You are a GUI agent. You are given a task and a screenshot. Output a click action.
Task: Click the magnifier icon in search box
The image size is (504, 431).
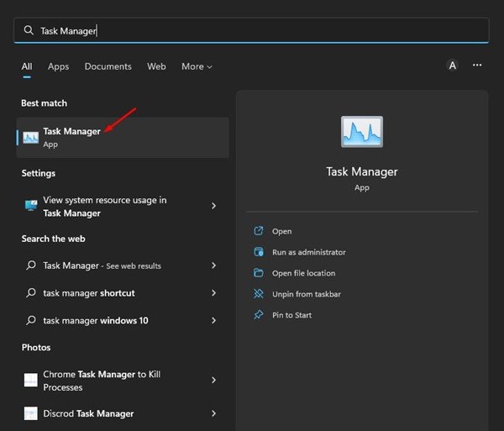point(29,30)
